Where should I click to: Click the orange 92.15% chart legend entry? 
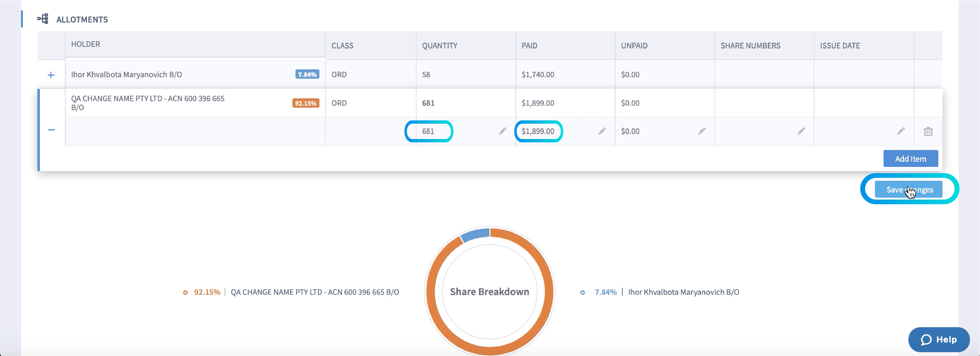291,292
